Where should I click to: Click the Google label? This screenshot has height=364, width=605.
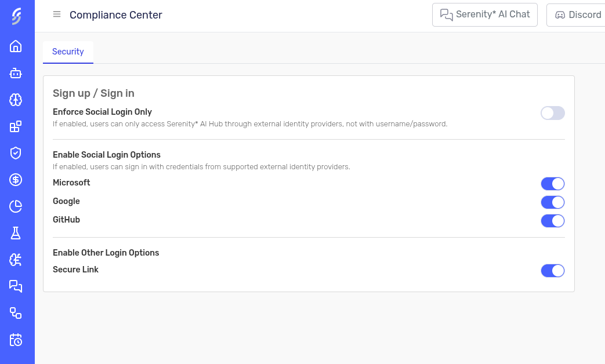coord(66,201)
